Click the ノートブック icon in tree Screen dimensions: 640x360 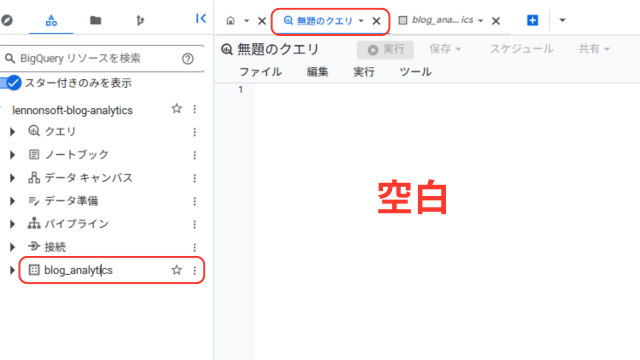pos(34,154)
